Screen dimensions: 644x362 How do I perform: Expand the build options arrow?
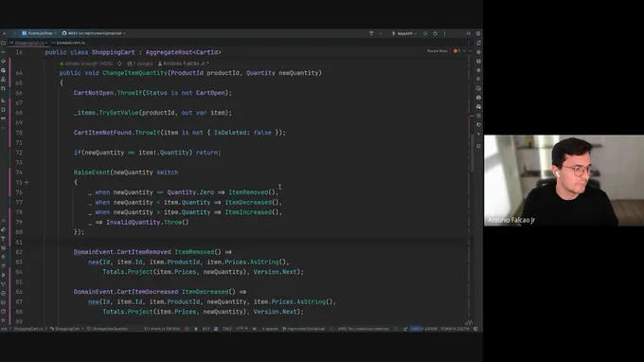pyautogui.click(x=381, y=34)
